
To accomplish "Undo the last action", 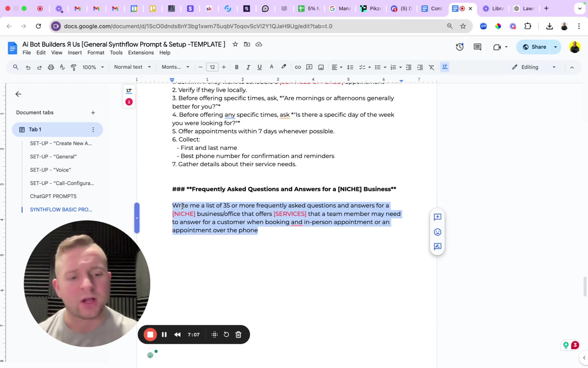I will (x=28, y=67).
